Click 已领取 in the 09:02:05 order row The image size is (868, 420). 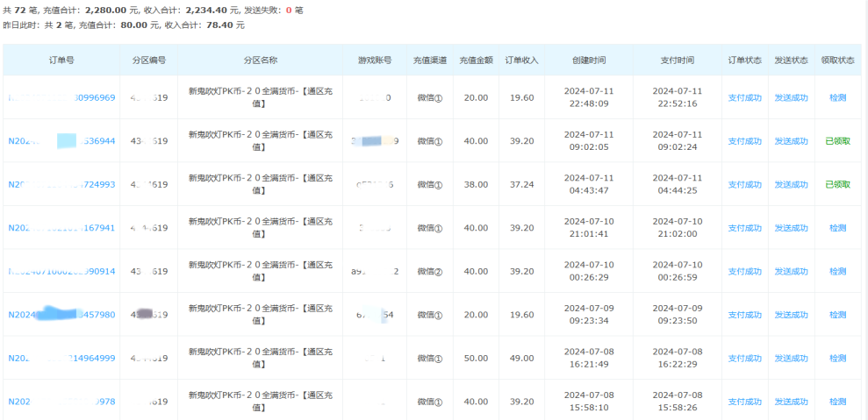click(x=837, y=141)
